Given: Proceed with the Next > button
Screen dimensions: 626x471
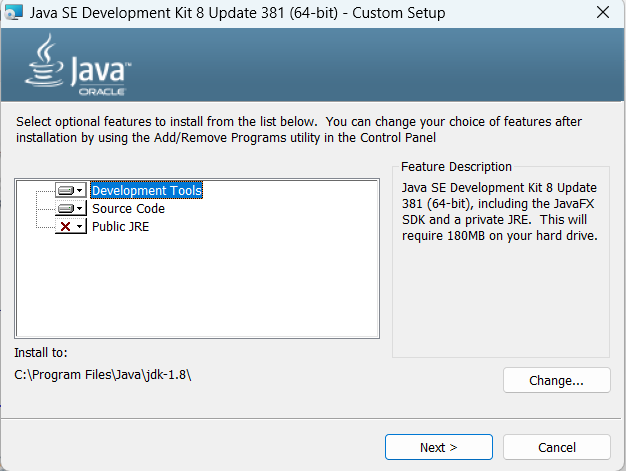Looking at the screenshot, I should [x=438, y=447].
